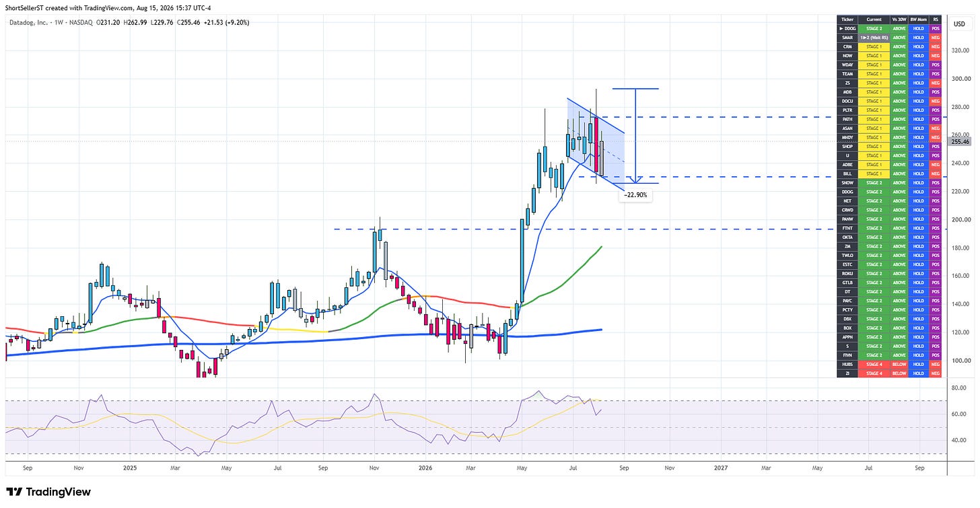This screenshot has height=508, width=980.
Task: Click the 80.00 RSI axis label
Action: click(959, 388)
